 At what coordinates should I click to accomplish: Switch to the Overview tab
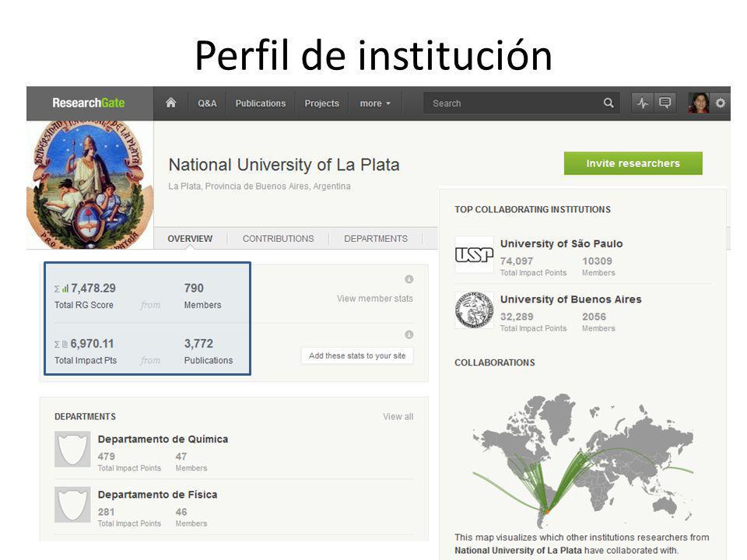point(190,239)
